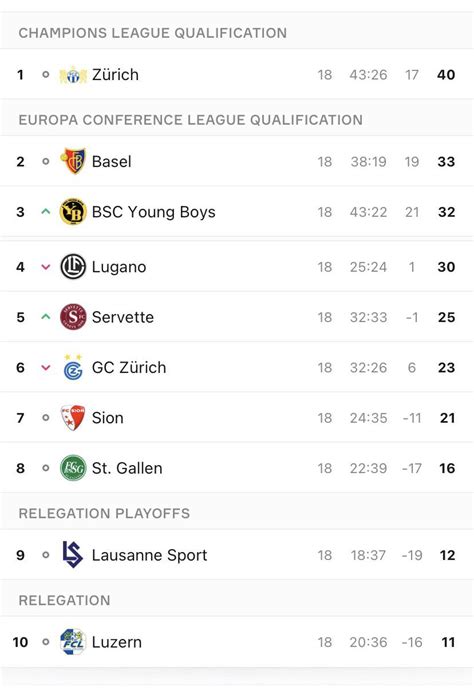
Task: Open the BSC Young Boys logo
Action: point(73,212)
